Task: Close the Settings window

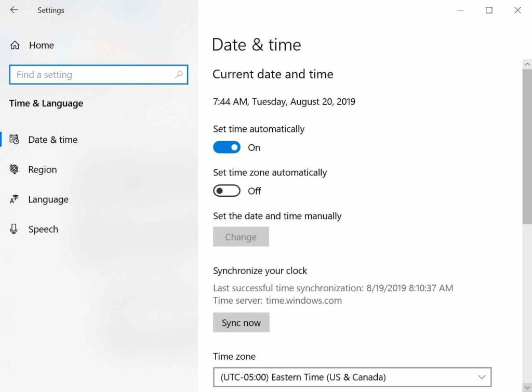Action: [x=517, y=10]
